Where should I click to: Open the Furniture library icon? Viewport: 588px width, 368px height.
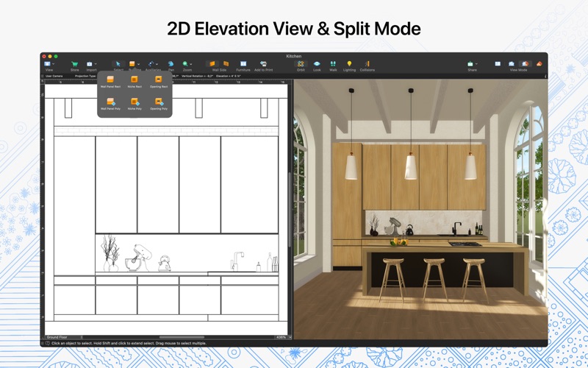tap(243, 64)
